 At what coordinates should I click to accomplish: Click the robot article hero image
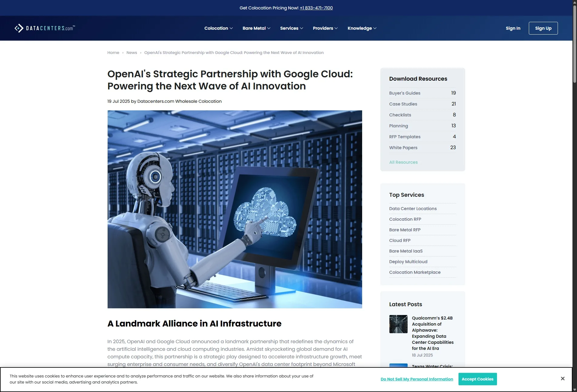[235, 209]
